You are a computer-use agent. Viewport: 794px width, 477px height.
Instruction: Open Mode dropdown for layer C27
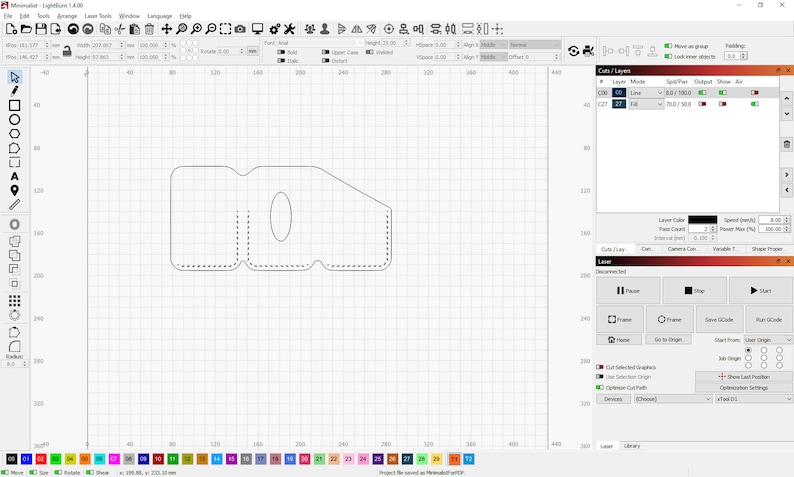646,104
